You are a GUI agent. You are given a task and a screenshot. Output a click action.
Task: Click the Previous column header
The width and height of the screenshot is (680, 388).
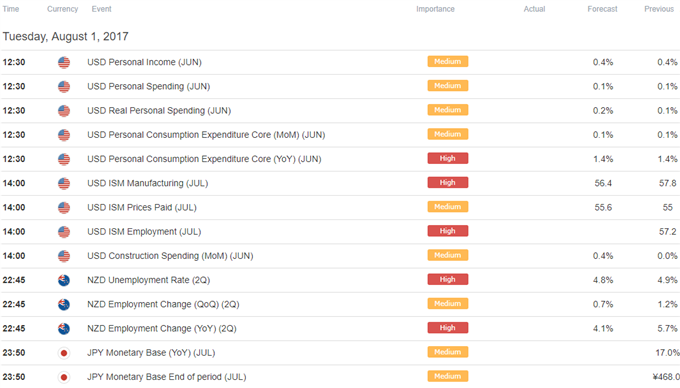[x=659, y=9]
